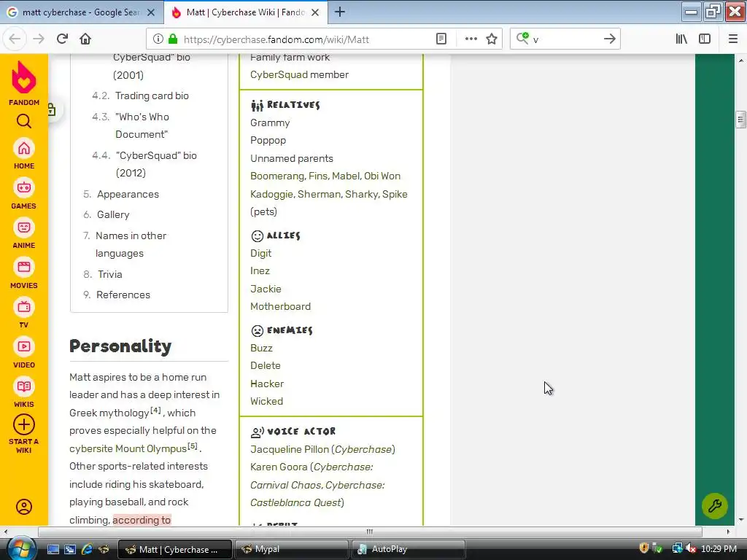Go to Names in other languages section
The height and width of the screenshot is (560, 747).
coord(131,244)
